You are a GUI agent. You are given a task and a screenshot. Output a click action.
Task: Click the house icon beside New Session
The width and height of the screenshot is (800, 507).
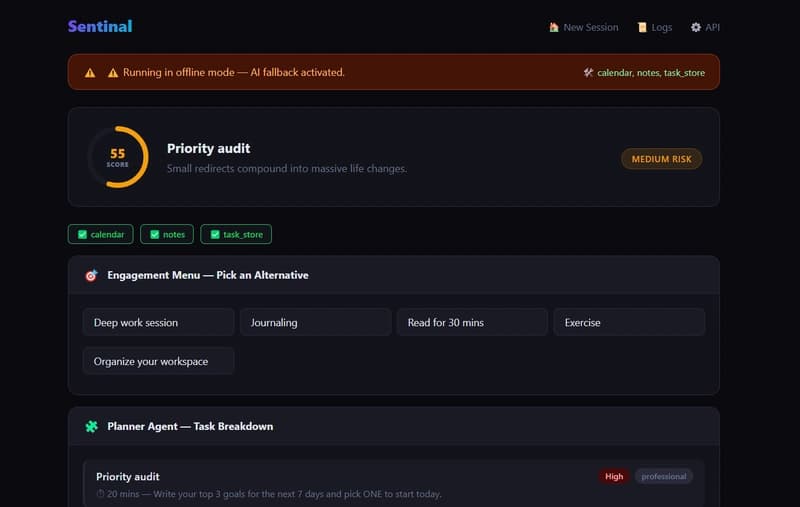pos(554,28)
